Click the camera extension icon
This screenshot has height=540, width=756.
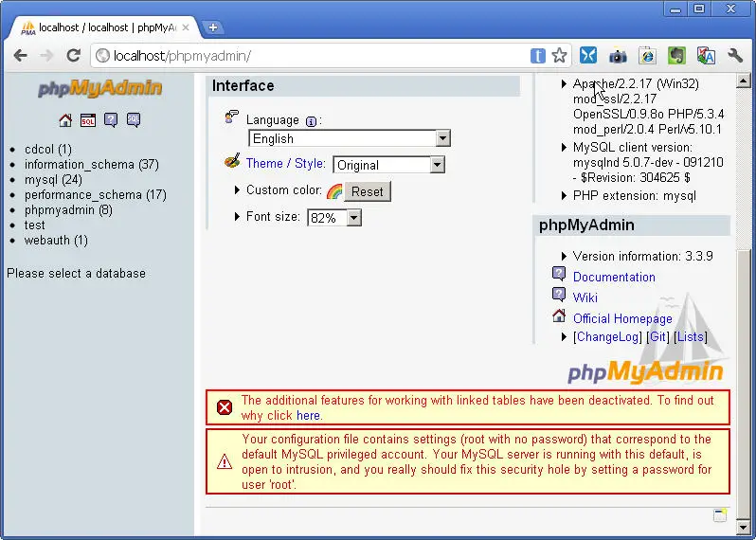coord(618,57)
